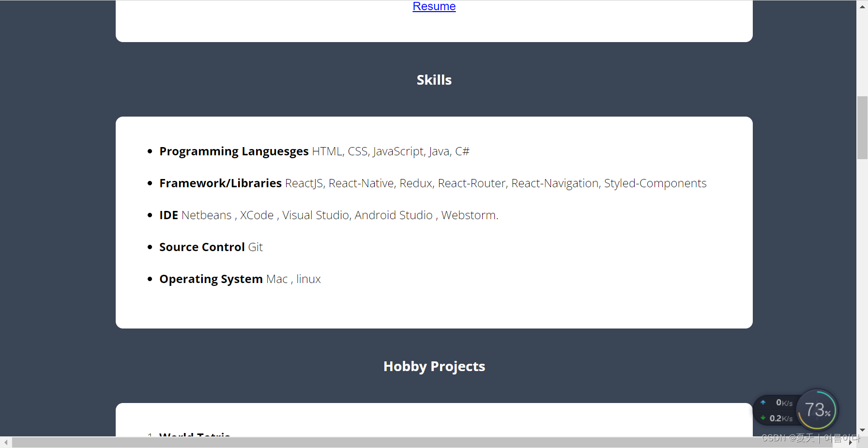The width and height of the screenshot is (868, 448).
Task: Click the 'IDE' label
Action: point(168,215)
